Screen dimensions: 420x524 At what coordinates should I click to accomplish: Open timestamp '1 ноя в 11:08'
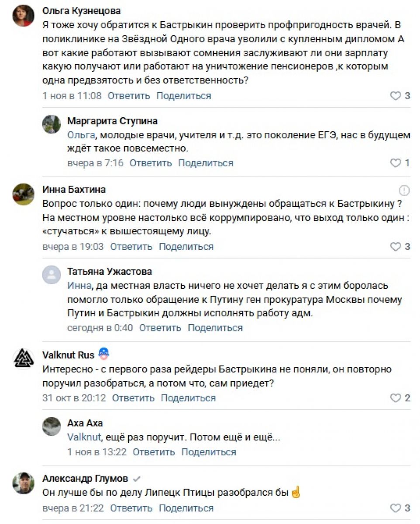pos(72,96)
